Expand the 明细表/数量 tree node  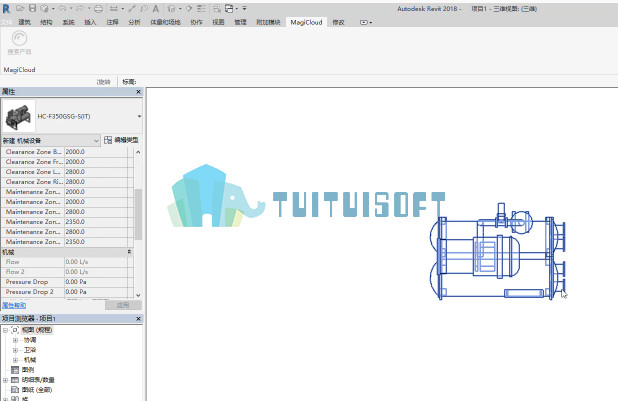click(6, 379)
